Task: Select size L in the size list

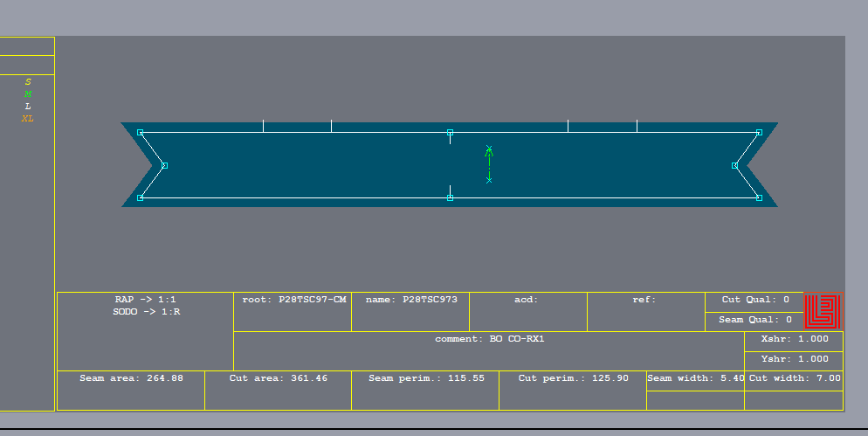Action: point(28,107)
